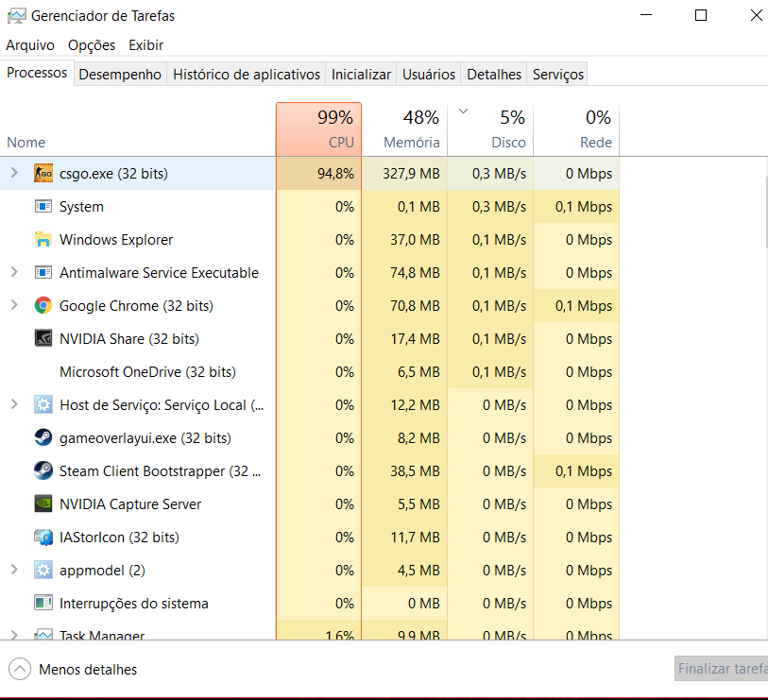Expand the appmodel (2) group
Screen dimensions: 768x700
[14, 570]
